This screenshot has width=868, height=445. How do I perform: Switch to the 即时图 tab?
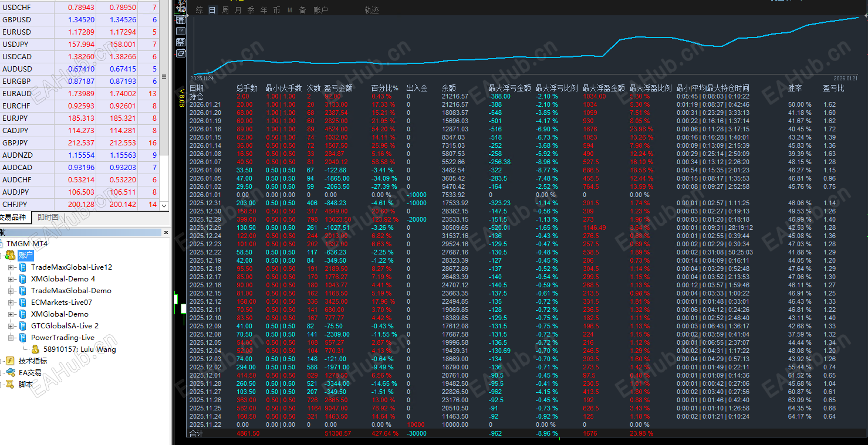[x=47, y=217]
